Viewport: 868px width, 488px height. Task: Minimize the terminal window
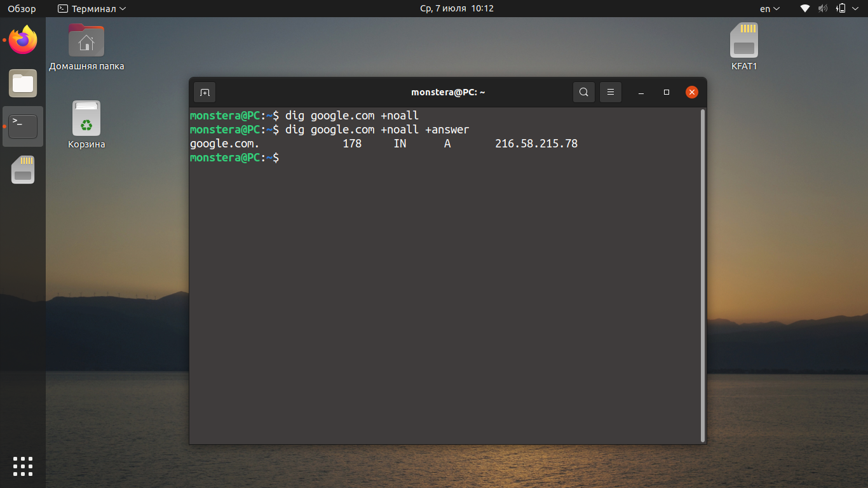[x=641, y=92]
